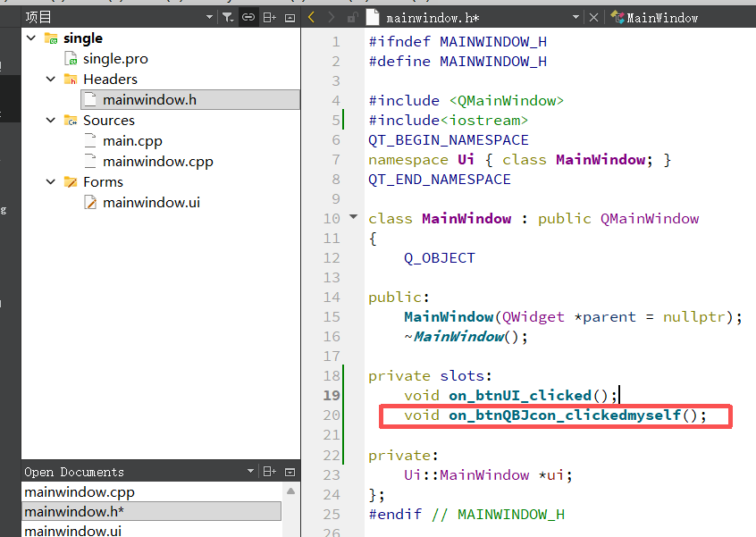Screen dimensions: 756x537
Task: Open the project view selector dropdown arrow
Action: point(209,17)
